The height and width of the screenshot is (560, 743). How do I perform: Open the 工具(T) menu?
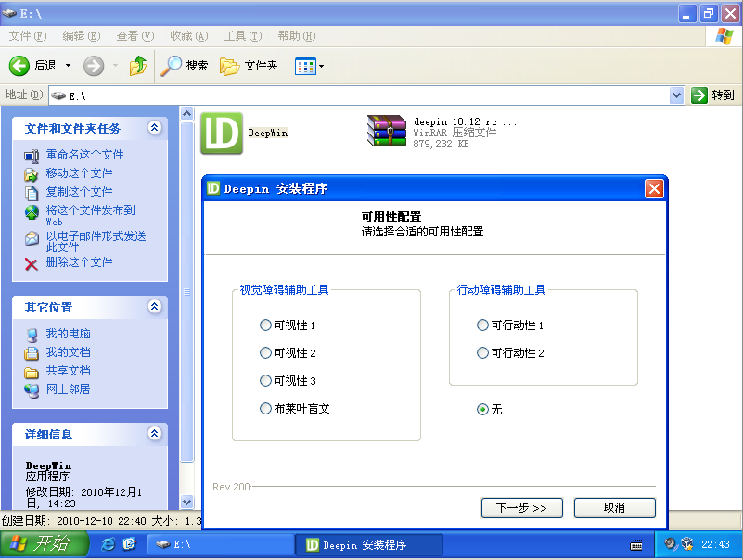243,36
